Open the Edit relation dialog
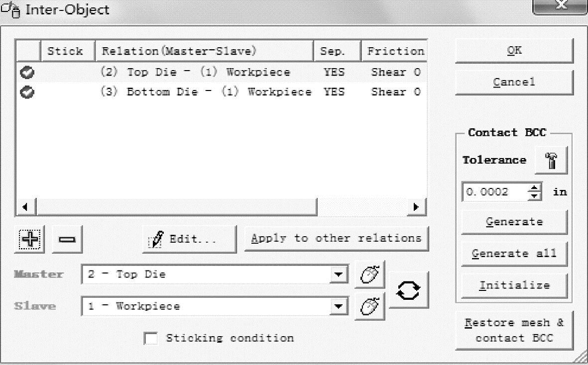The width and height of the screenshot is (588, 365). (189, 239)
